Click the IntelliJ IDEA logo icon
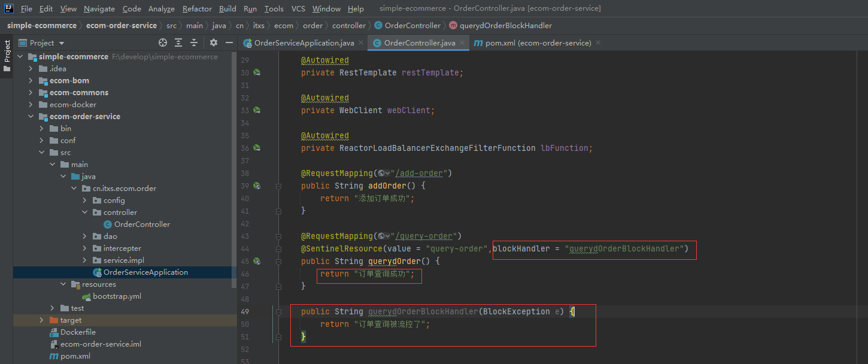This screenshot has height=364, width=868. coord(8,8)
